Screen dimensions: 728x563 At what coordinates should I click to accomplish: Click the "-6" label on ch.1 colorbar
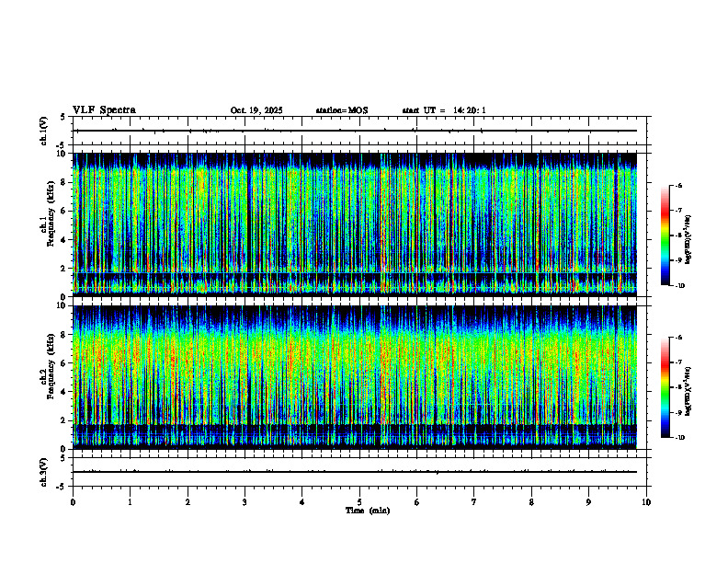tap(678, 185)
